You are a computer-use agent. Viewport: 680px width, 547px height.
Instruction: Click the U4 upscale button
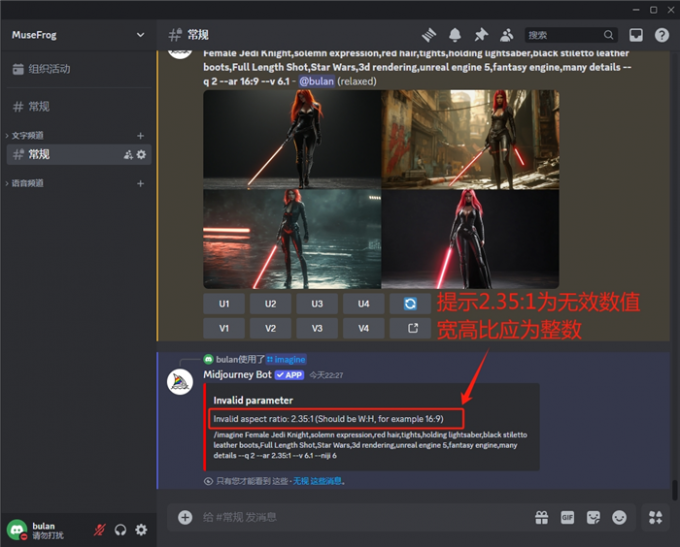363,304
